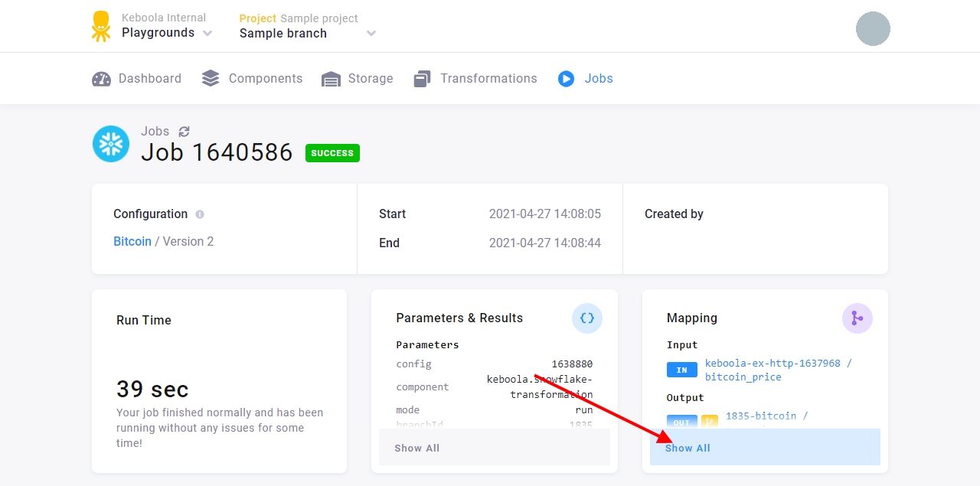Image resolution: width=980 pixels, height=486 pixels.
Task: Click the Components layers icon
Action: tap(211, 78)
